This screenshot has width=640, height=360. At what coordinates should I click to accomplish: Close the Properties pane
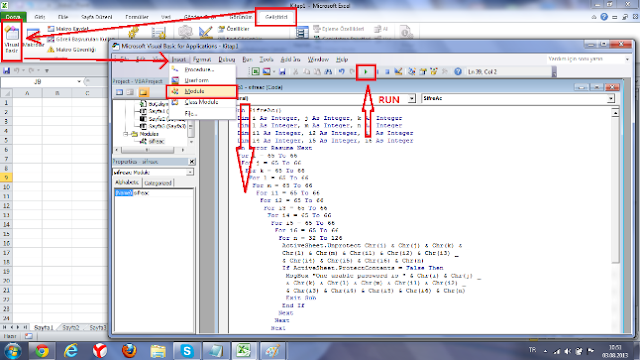tap(192, 162)
